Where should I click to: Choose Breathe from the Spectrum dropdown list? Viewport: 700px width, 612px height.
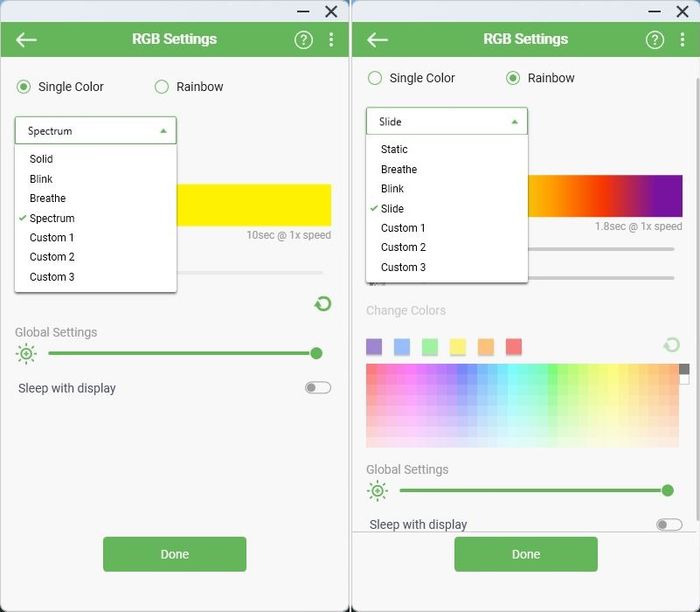tap(48, 198)
